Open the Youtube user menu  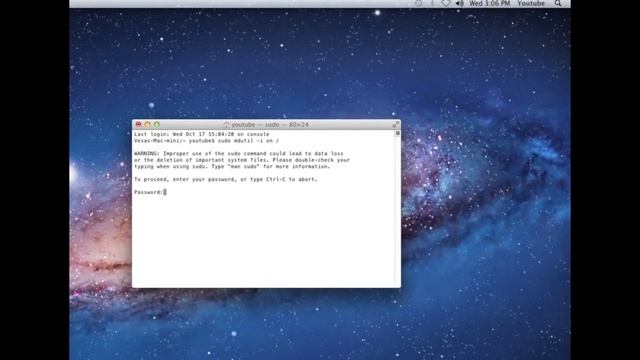click(x=531, y=3)
